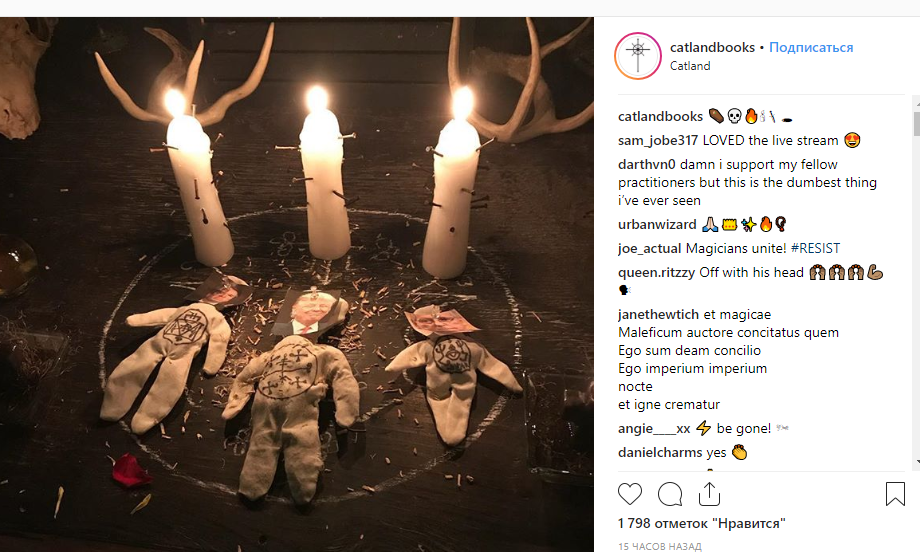The height and width of the screenshot is (552, 920).
Task: Click the comments scrollbar thumb
Action: [x=916, y=124]
